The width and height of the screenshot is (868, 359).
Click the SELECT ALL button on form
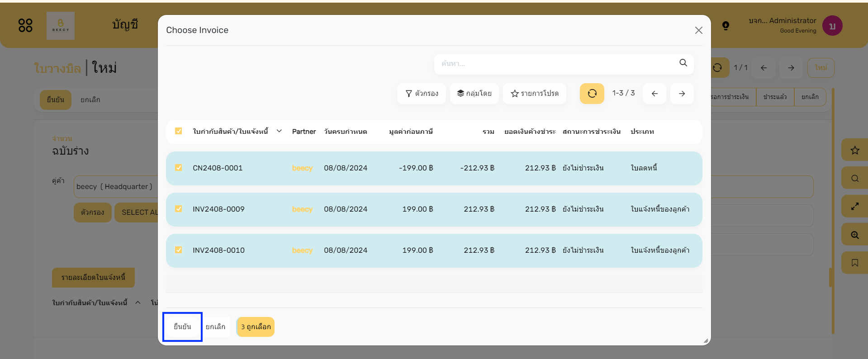tap(136, 213)
